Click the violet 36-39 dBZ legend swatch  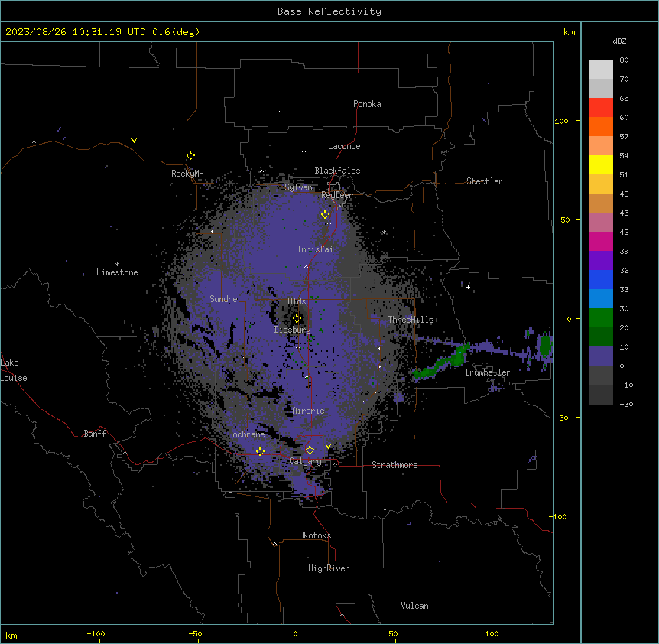[x=601, y=261]
